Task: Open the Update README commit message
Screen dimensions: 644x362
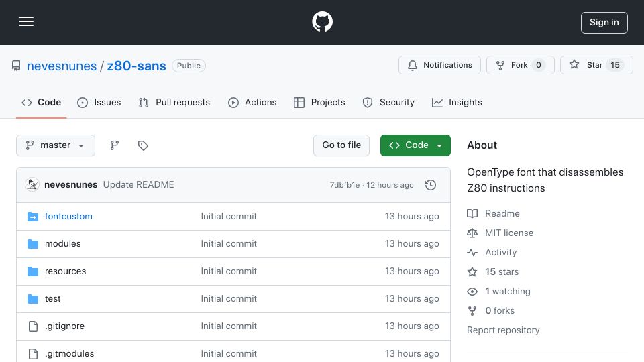Action: coord(138,185)
